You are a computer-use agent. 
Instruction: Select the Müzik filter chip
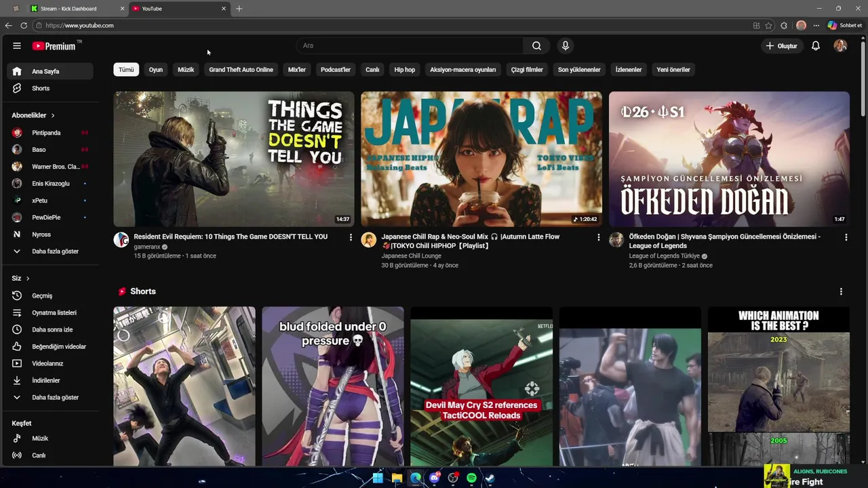point(186,70)
